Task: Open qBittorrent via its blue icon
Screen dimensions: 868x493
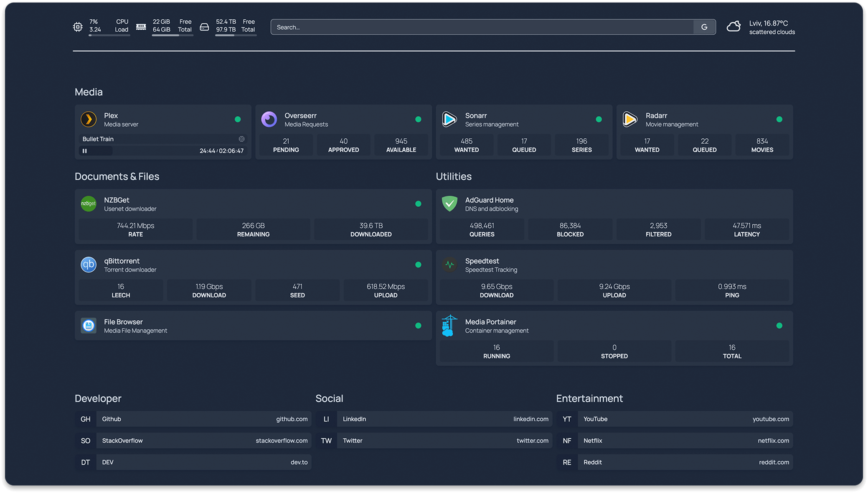Action: [x=89, y=265]
